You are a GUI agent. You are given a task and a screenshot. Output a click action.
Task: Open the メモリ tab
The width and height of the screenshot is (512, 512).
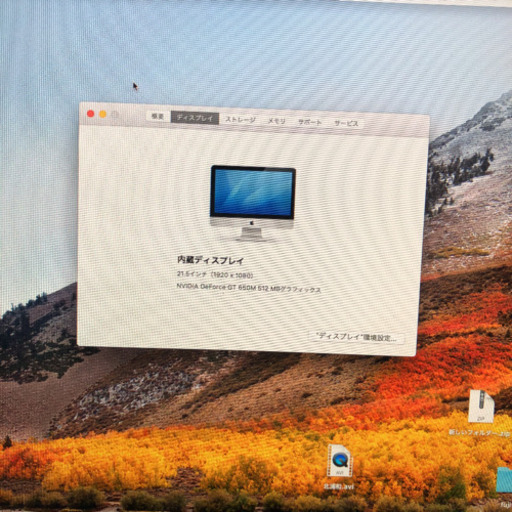click(x=276, y=121)
